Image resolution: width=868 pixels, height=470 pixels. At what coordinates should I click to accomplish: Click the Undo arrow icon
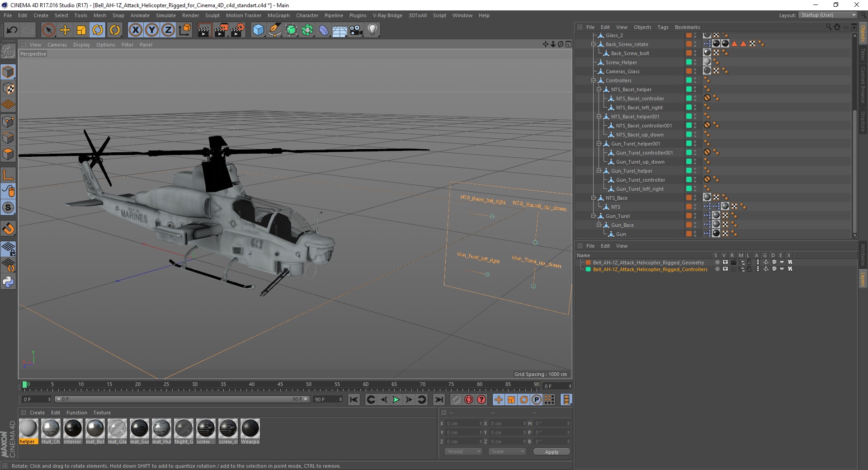12,30
